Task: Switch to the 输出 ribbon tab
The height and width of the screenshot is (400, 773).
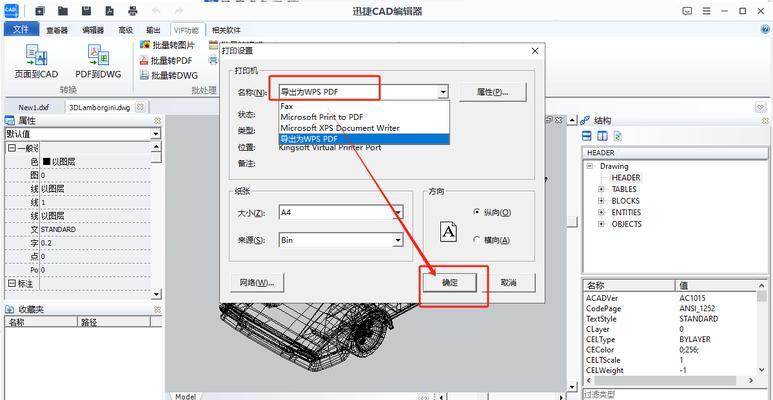Action: (x=153, y=30)
